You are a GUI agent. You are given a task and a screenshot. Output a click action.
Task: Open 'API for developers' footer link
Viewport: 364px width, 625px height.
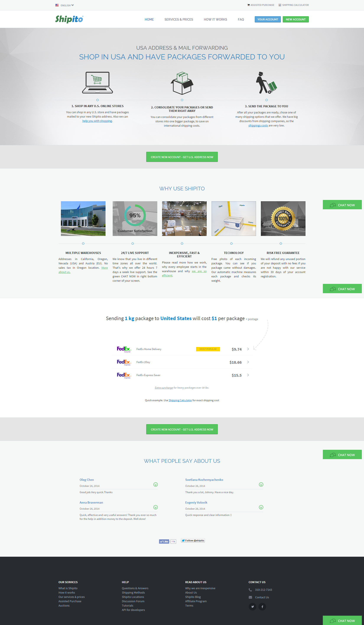pyautogui.click(x=133, y=610)
